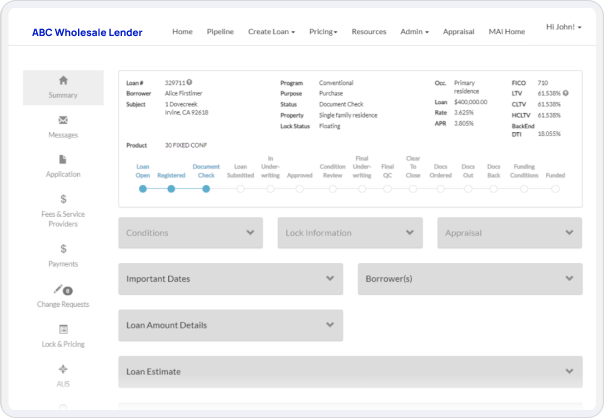Image resolution: width=604 pixels, height=418 pixels.
Task: Expand the Lock Information panel
Action: tap(350, 233)
